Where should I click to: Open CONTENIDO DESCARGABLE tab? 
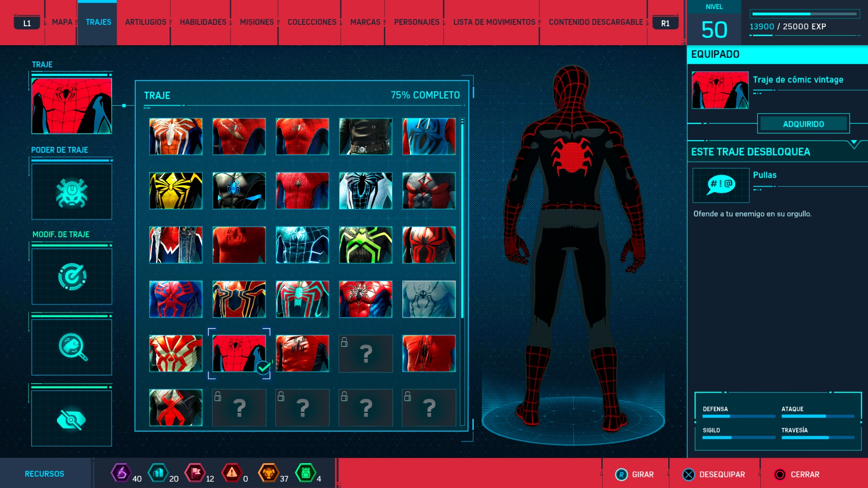click(596, 22)
